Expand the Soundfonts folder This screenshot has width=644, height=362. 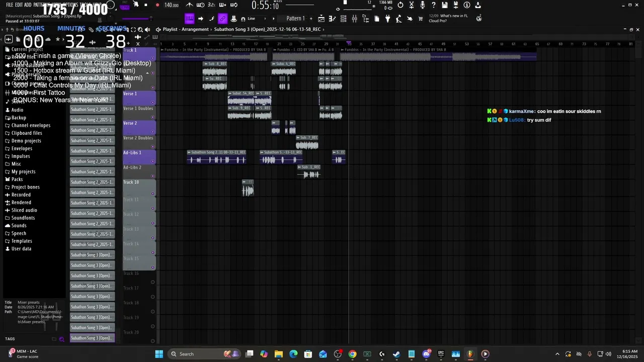tap(23, 218)
